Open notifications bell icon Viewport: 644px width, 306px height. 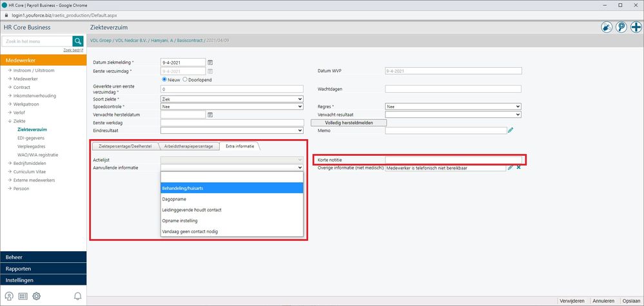tap(77, 296)
